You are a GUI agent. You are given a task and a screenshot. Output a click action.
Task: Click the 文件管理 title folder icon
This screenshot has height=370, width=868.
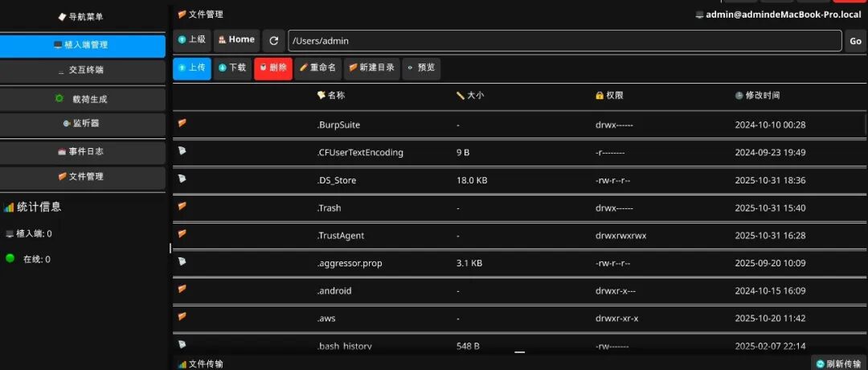(x=182, y=14)
